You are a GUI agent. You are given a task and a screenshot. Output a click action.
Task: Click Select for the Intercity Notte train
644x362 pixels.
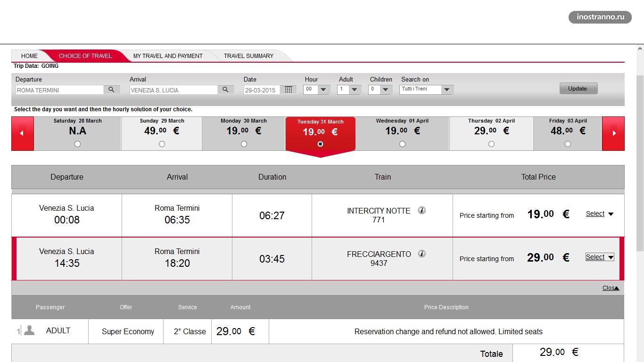599,214
